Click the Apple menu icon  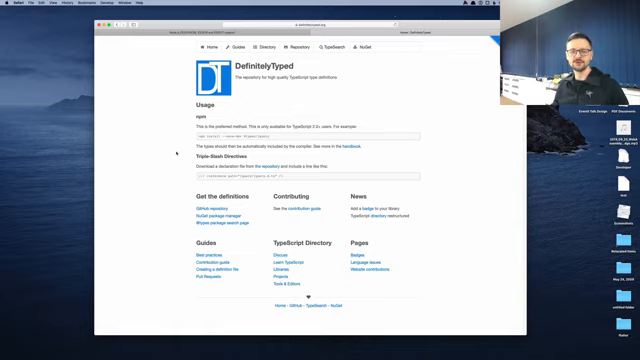[x=7, y=2]
